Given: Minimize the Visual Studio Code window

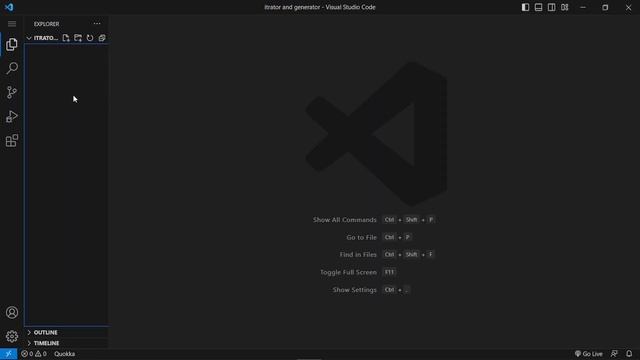Looking at the screenshot, I should tap(583, 7).
